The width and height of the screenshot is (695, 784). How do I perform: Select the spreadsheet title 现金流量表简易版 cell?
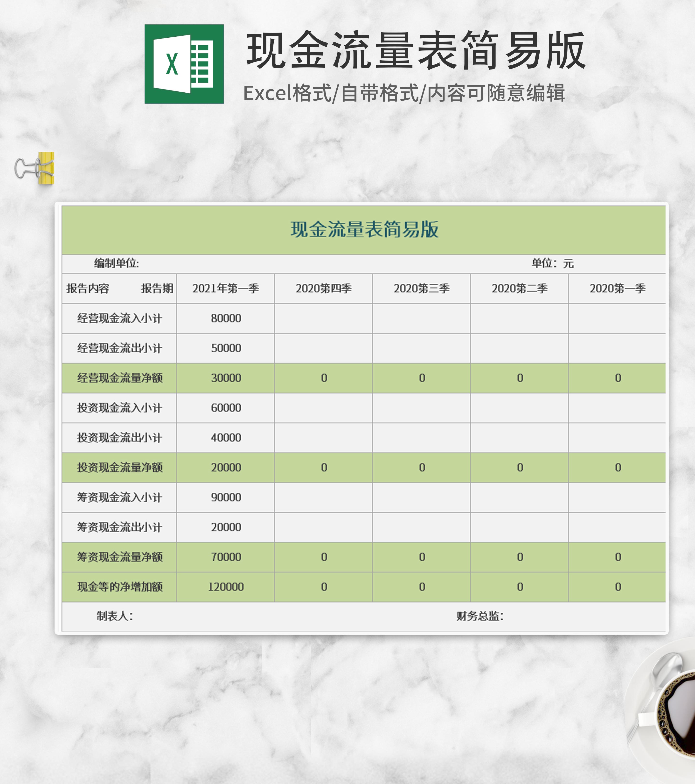pyautogui.click(x=363, y=230)
